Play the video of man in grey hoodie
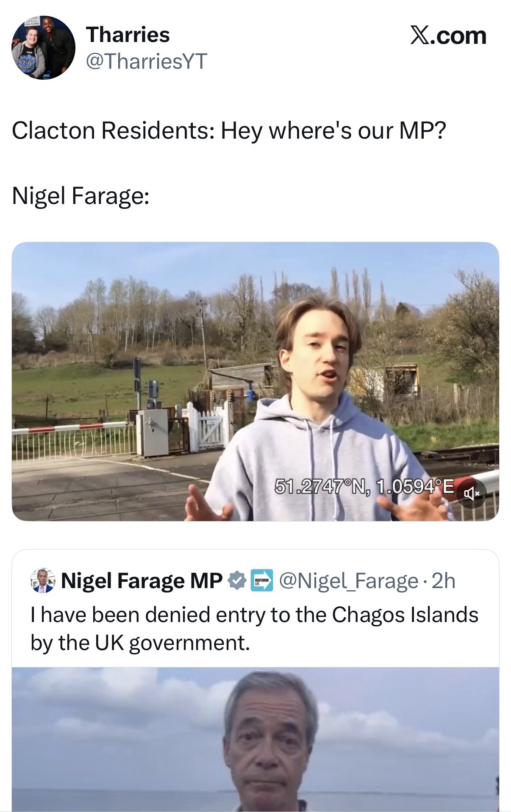This screenshot has height=812, width=511. (x=255, y=381)
